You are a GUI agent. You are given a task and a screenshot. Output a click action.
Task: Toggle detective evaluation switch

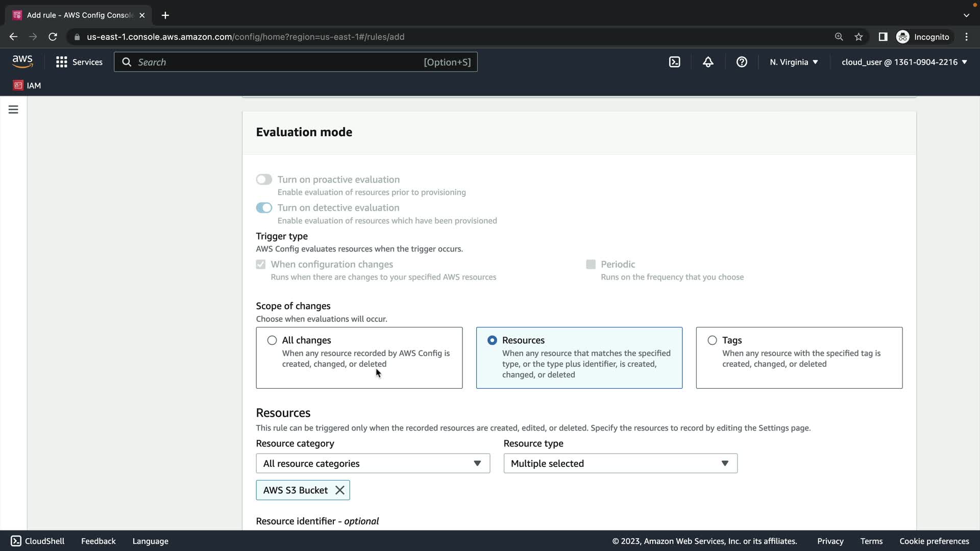tap(264, 208)
